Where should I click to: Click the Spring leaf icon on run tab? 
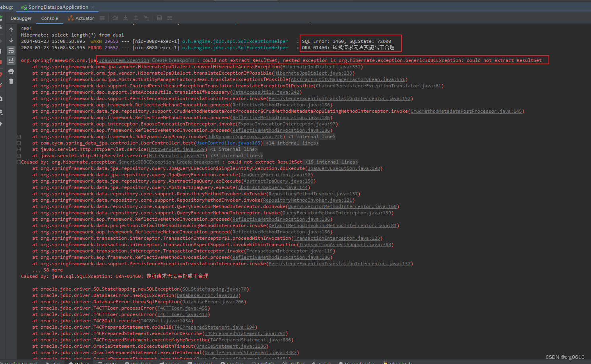point(24,7)
